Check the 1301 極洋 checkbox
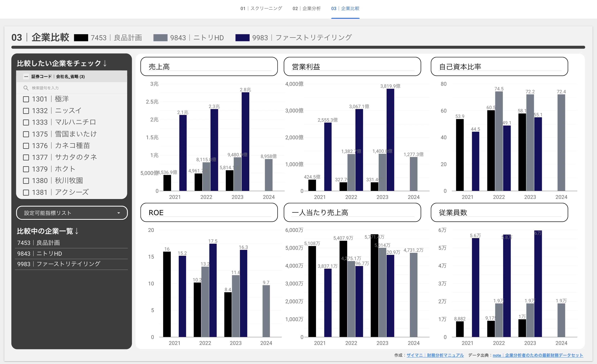Viewport: 597px width, 364px height. (x=26, y=99)
